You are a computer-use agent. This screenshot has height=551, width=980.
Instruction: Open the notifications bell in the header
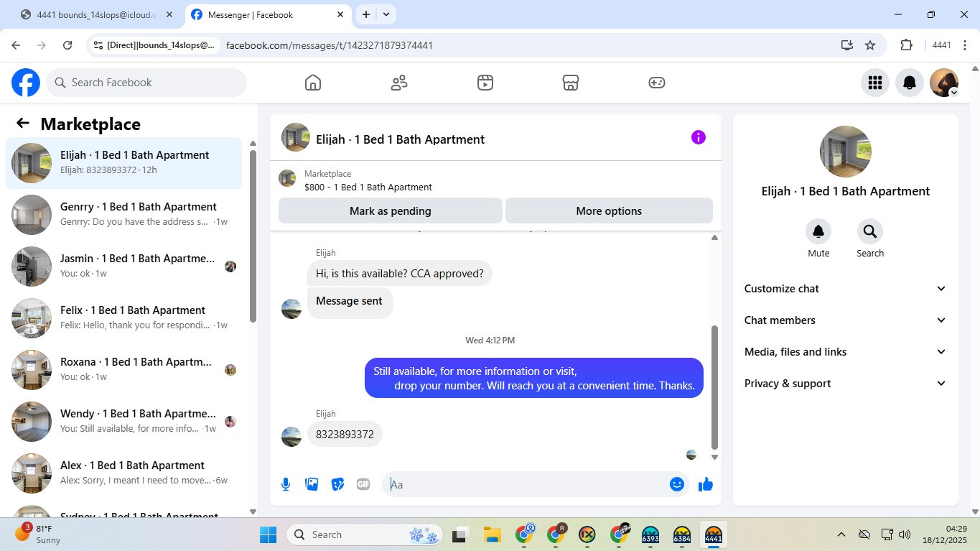pos(910,83)
